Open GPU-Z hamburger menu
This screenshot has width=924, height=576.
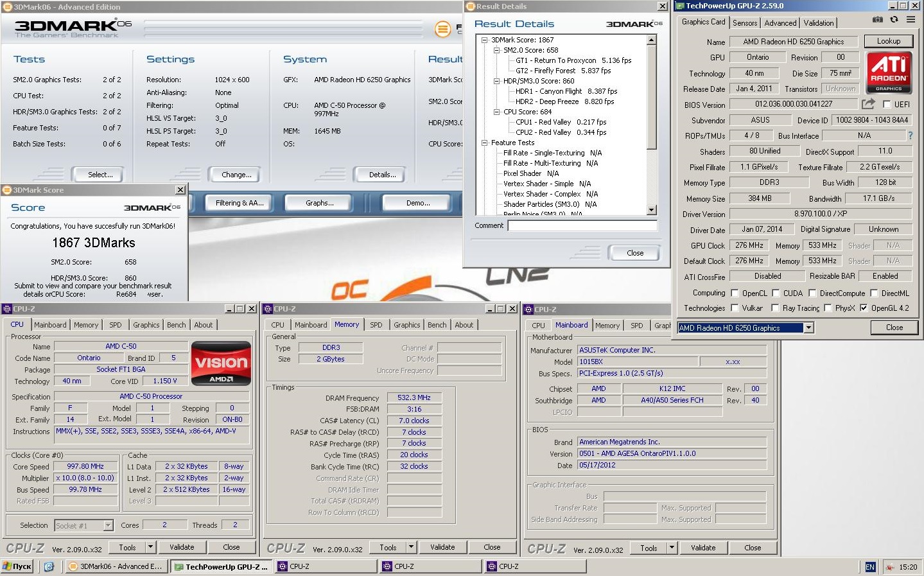tap(911, 20)
